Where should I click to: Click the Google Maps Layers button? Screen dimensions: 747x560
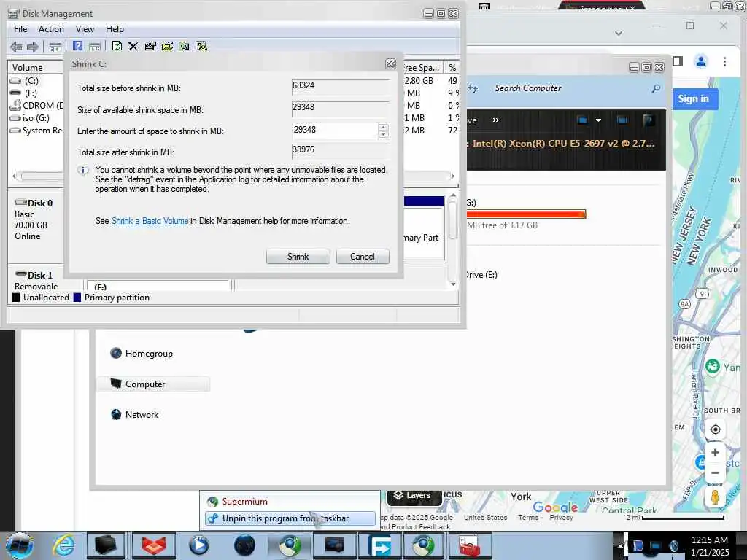413,496
